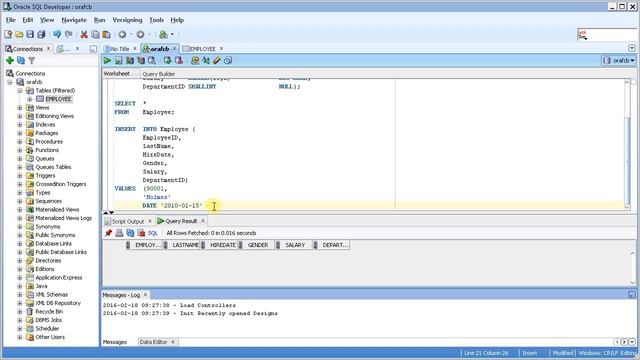Click the Run Script icon in worksheet toolbar
Viewport: 640px width, 360px height.
pyautogui.click(x=118, y=60)
